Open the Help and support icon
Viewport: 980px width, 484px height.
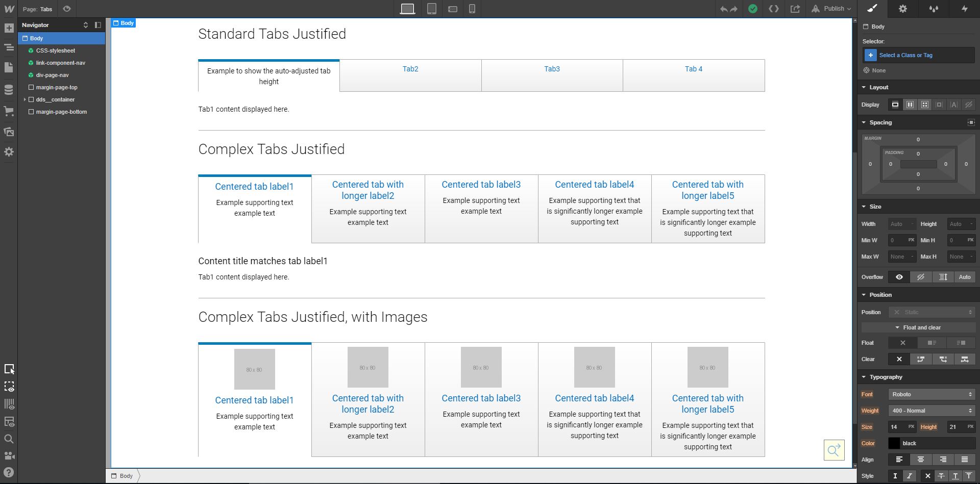[9, 472]
